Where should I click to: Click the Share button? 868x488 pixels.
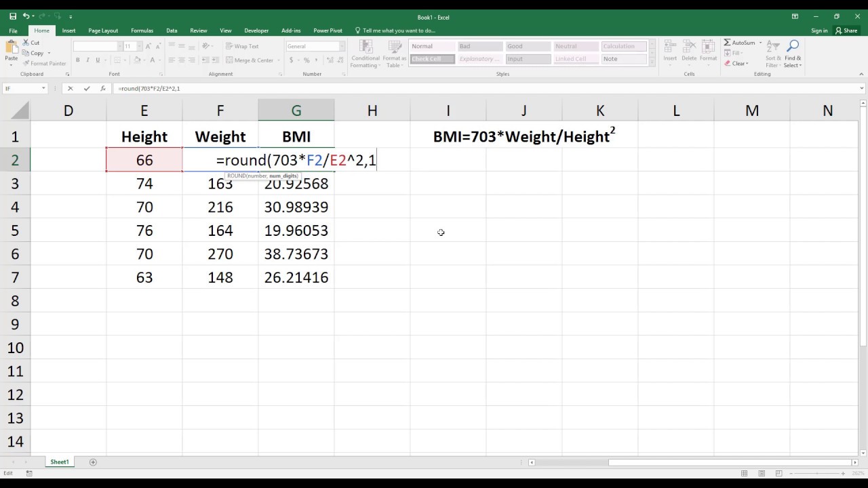[x=847, y=30]
